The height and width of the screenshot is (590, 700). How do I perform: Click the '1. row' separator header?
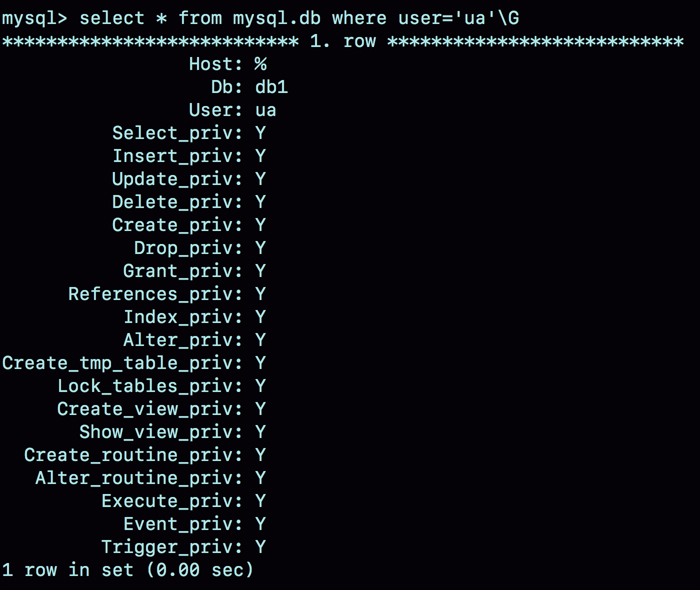pyautogui.click(x=342, y=41)
